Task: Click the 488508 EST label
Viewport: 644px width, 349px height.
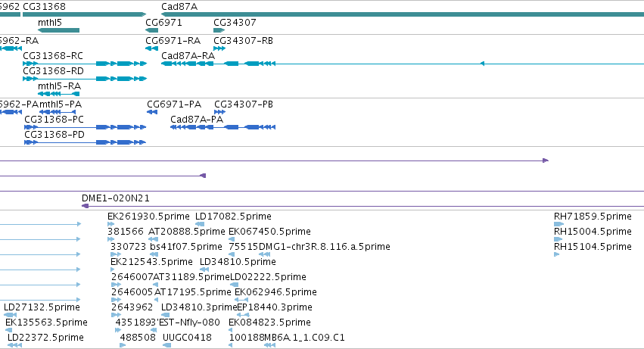Action: pos(138,338)
